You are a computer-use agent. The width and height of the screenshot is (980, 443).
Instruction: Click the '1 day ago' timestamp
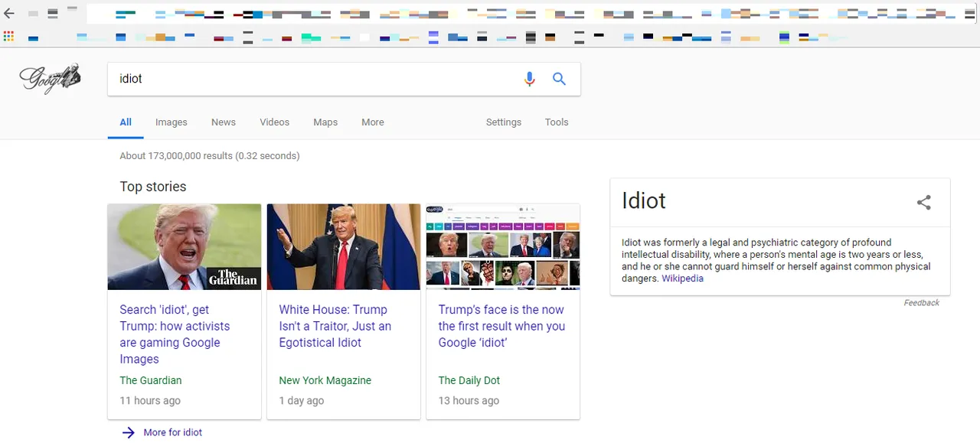coord(302,400)
